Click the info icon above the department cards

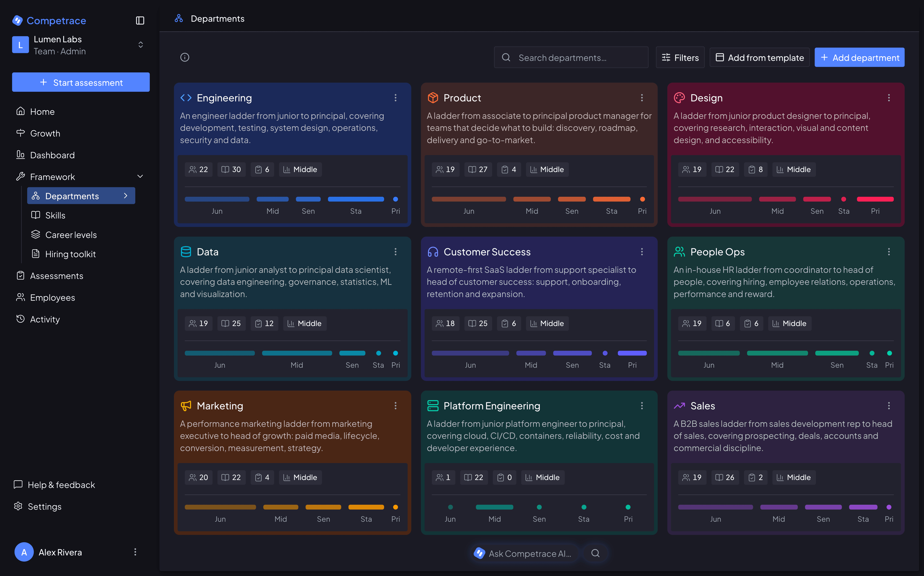click(185, 57)
